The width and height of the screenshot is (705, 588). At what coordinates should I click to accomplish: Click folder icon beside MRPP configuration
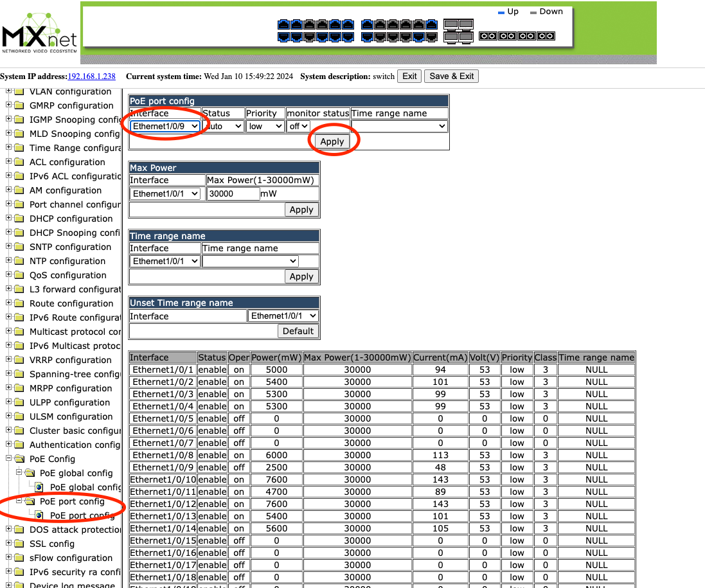[19, 388]
